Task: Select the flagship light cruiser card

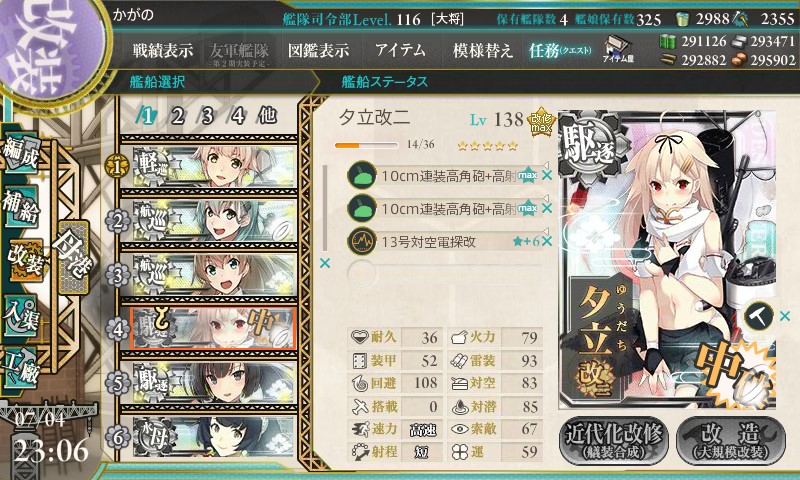Action: tap(213, 166)
